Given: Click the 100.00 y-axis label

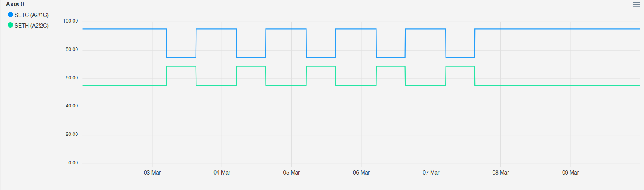Looking at the screenshot, I should pos(71,21).
